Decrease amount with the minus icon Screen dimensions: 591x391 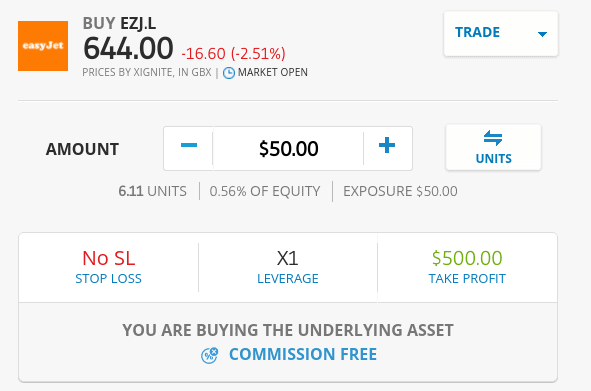pos(189,145)
